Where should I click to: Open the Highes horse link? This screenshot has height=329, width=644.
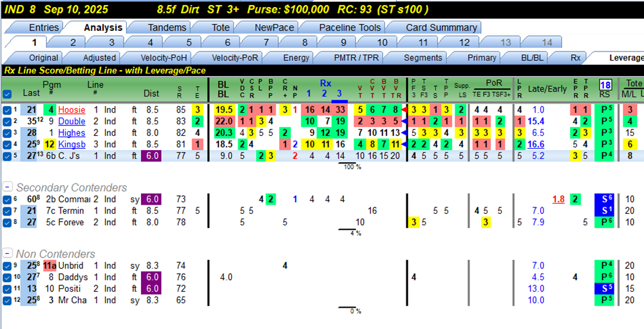tap(72, 133)
